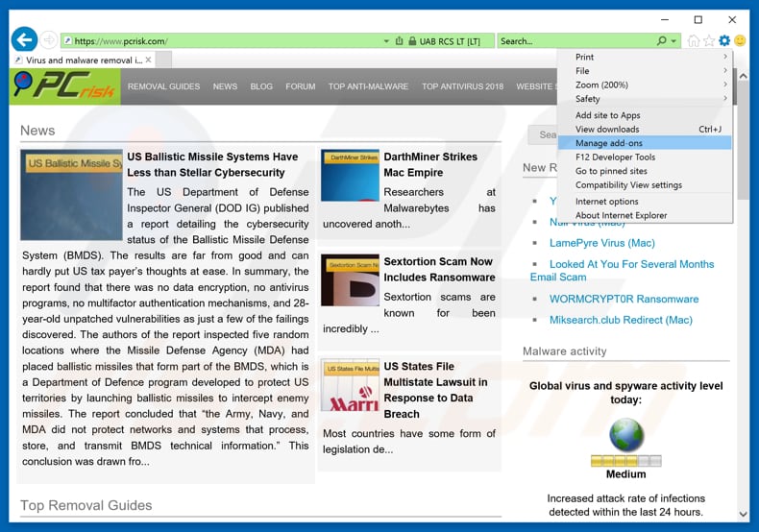Open Miksearch.club Redirect (Mac) link

point(621,320)
